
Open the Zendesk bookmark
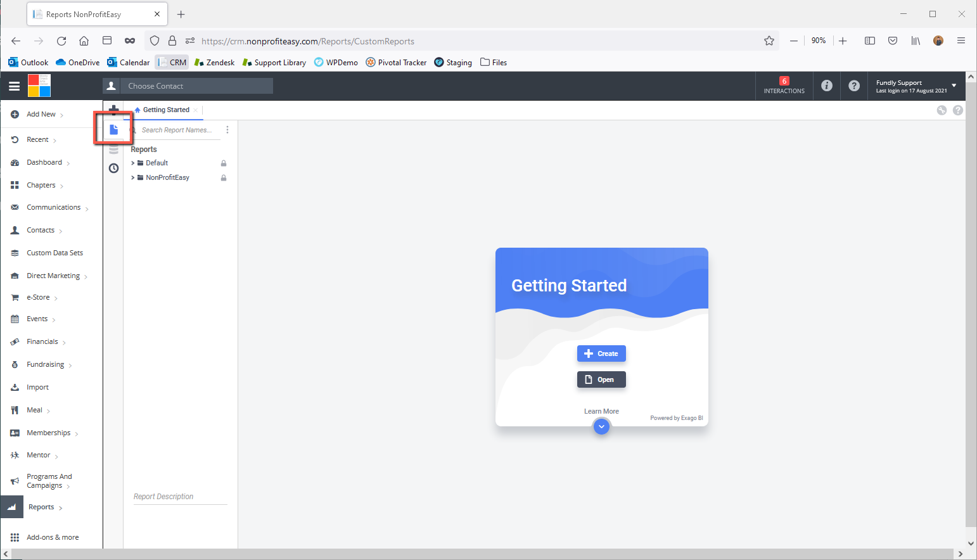click(x=214, y=63)
